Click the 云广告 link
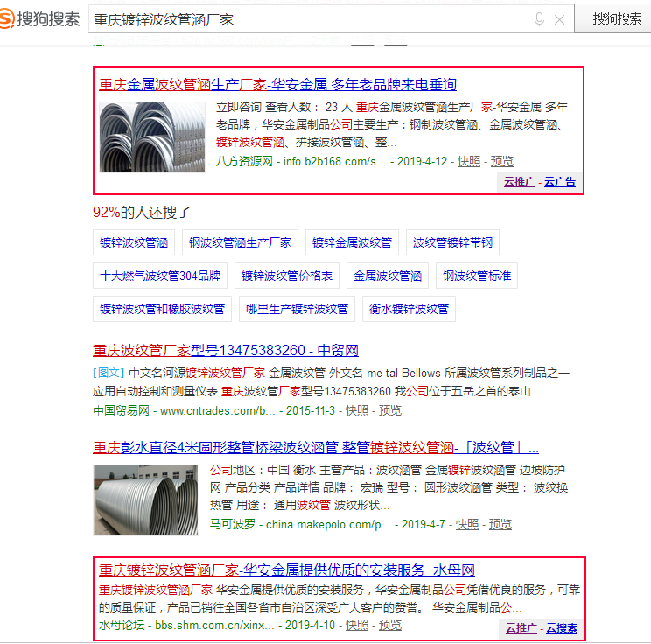 [x=560, y=182]
